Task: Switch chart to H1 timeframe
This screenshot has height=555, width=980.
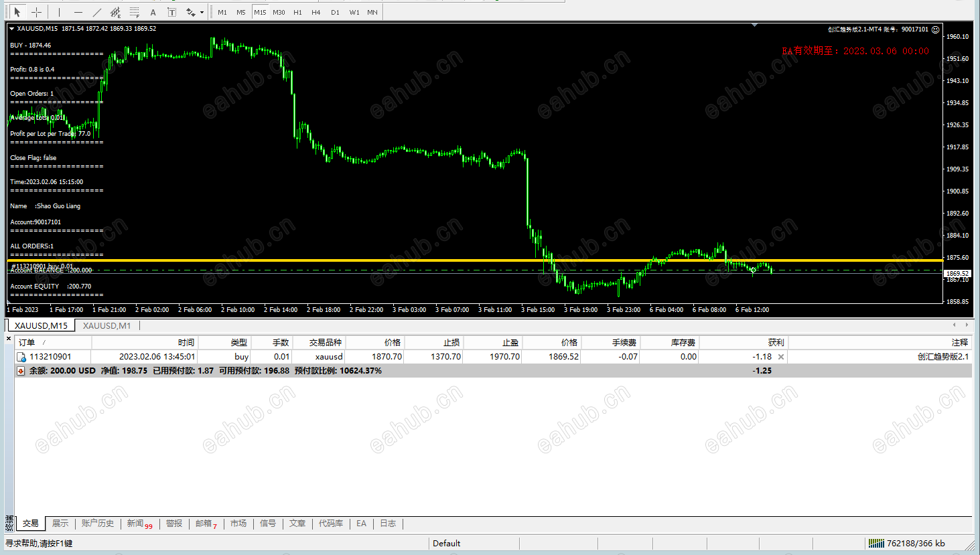Action: pos(297,12)
